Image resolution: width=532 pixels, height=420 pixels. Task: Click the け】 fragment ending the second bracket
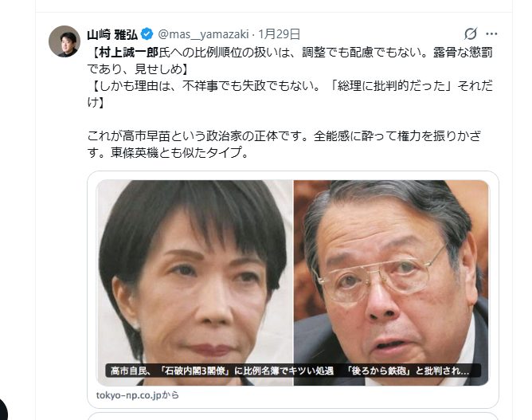(96, 102)
